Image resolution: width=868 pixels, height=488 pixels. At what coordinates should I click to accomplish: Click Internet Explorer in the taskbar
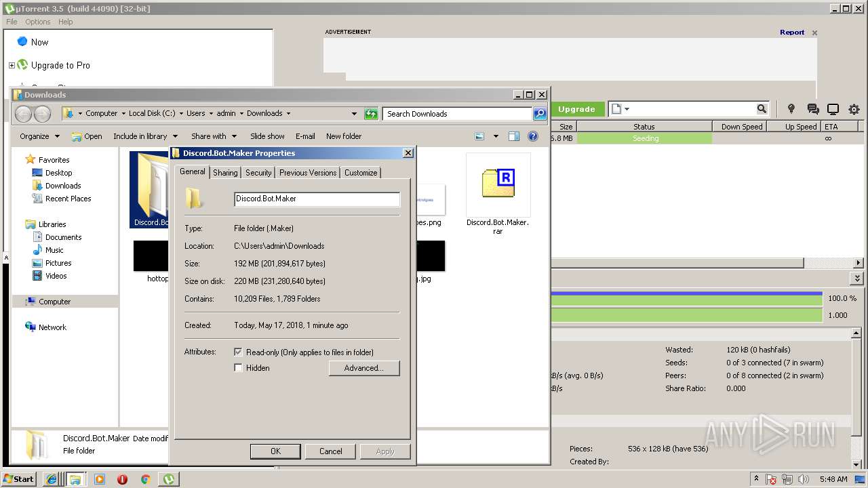coord(52,479)
